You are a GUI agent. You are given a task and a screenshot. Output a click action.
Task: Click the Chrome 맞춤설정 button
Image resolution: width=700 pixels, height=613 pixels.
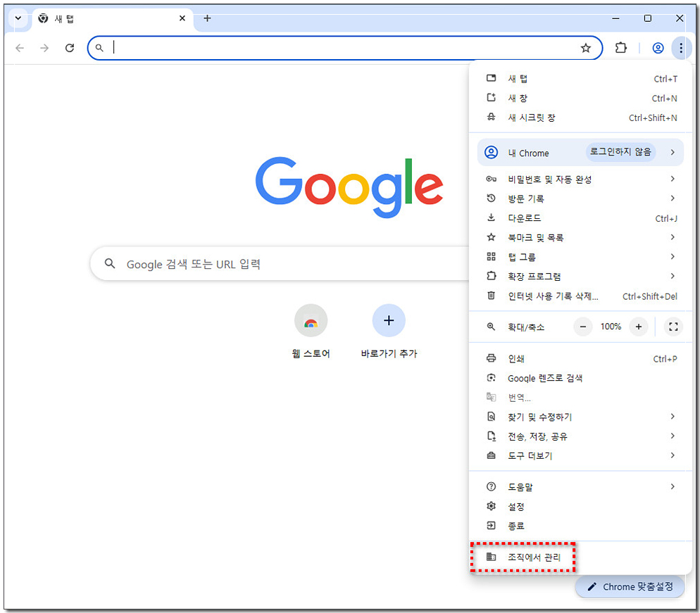coord(630,587)
